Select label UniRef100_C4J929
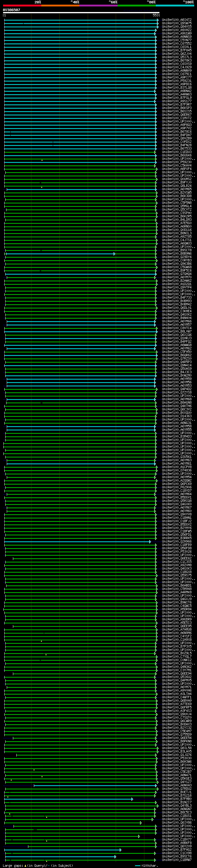197x868 pixels. pos(176,67)
